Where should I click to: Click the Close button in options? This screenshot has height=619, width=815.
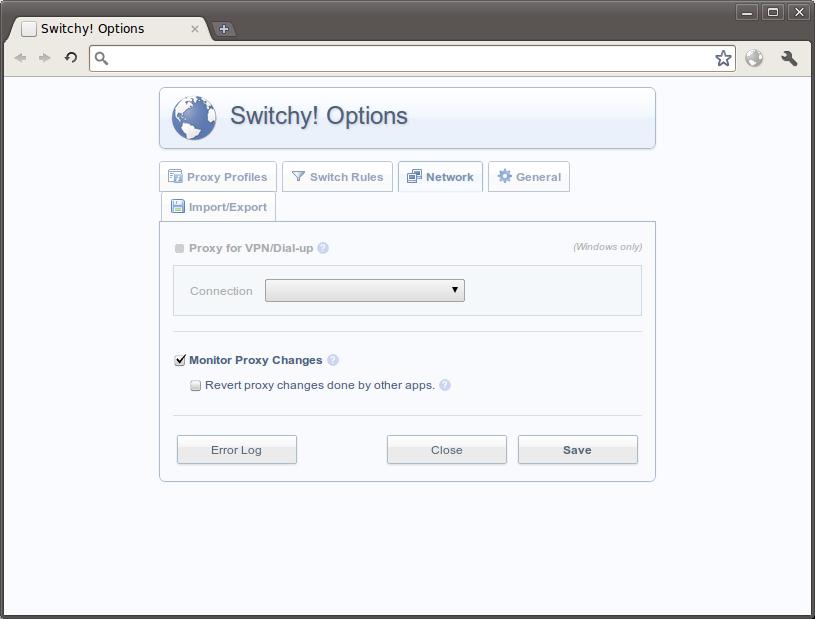pos(446,450)
